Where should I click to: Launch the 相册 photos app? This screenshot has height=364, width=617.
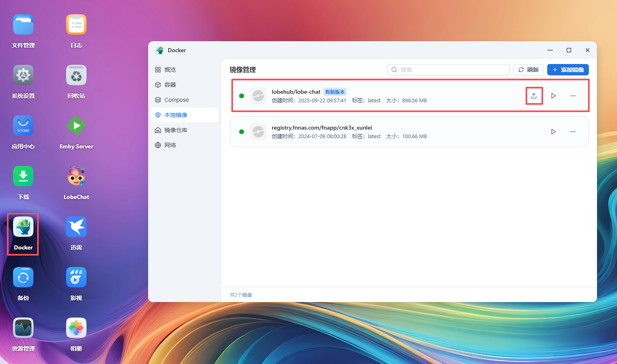pos(76,328)
